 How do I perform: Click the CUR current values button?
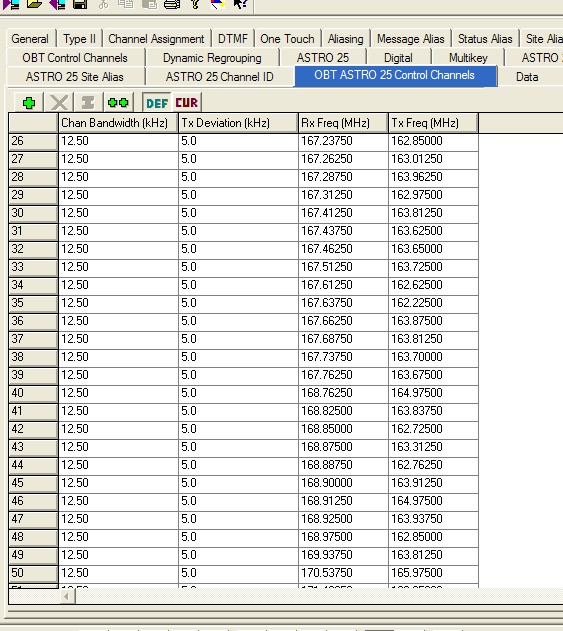[186, 103]
